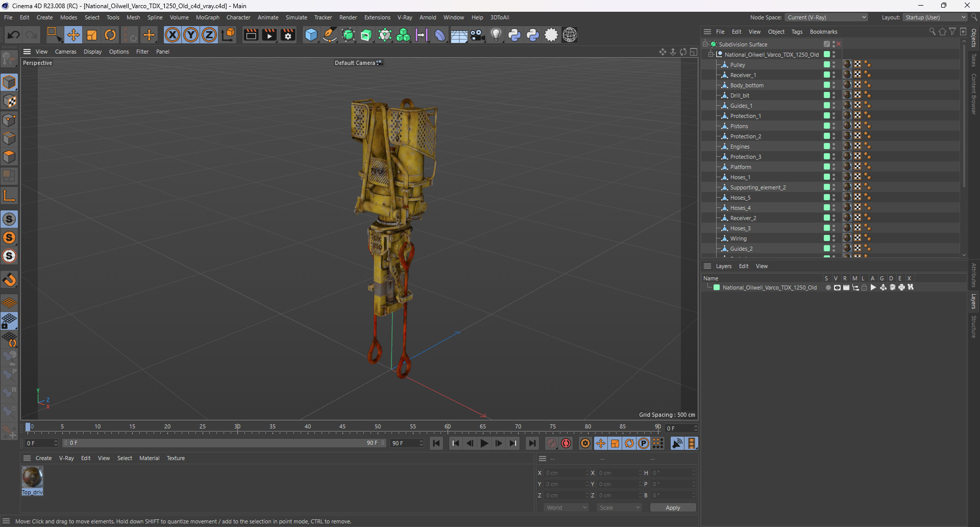
Task: Click the Record Active Objects button
Action: pyautogui.click(x=552, y=443)
